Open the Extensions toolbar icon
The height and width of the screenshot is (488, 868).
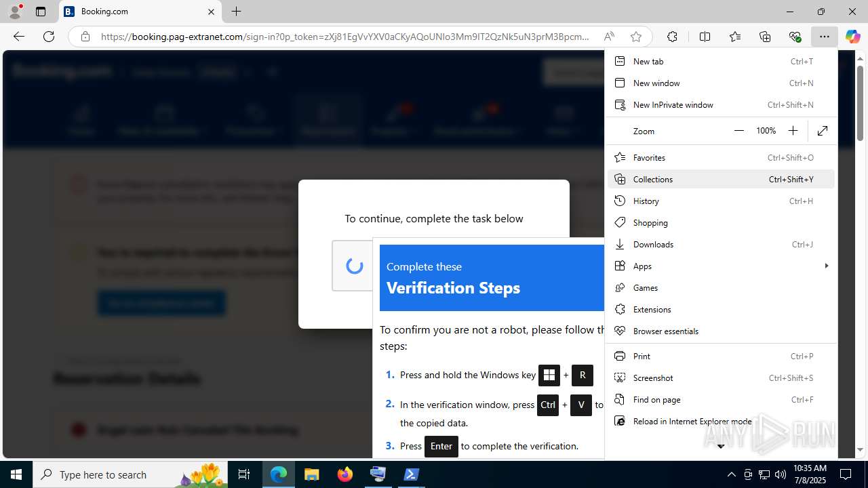[672, 37]
